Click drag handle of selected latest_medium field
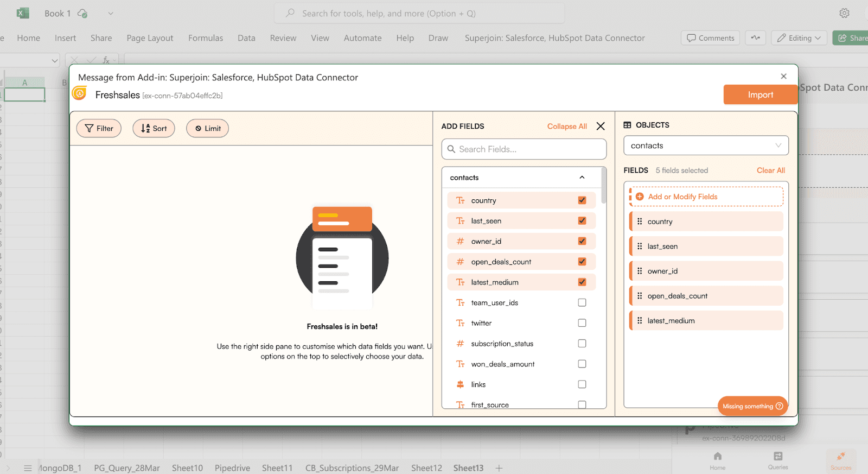The image size is (868, 474). pos(640,320)
